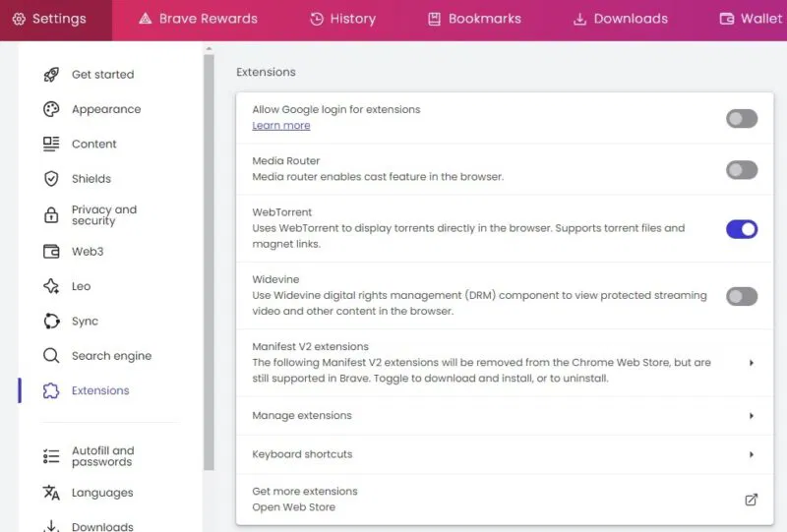Click the Shields checkmark icon

(51, 179)
